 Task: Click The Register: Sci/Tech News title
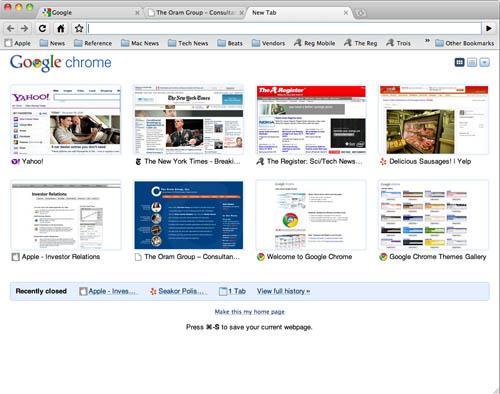(314, 162)
